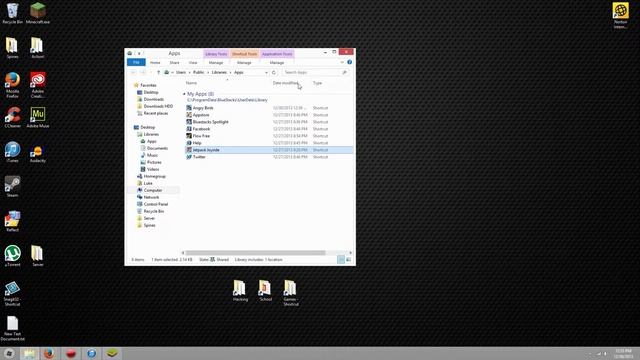Image resolution: width=640 pixels, height=360 pixels.
Task: Click the Refresh button beside the address bar
Action: coord(274,72)
